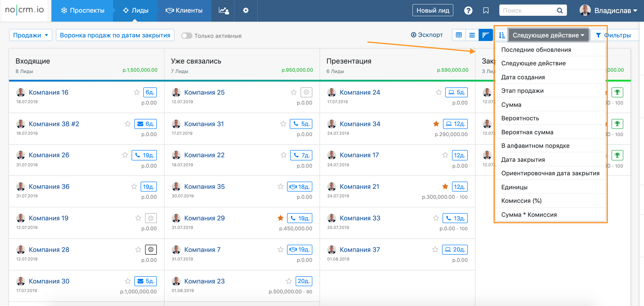Select the pipeline view icon

click(x=486, y=35)
